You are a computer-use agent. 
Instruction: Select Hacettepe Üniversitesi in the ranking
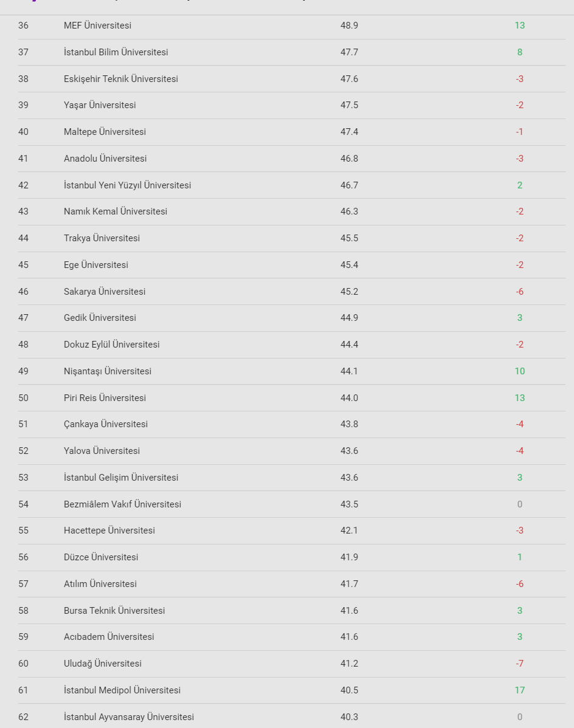pos(109,531)
